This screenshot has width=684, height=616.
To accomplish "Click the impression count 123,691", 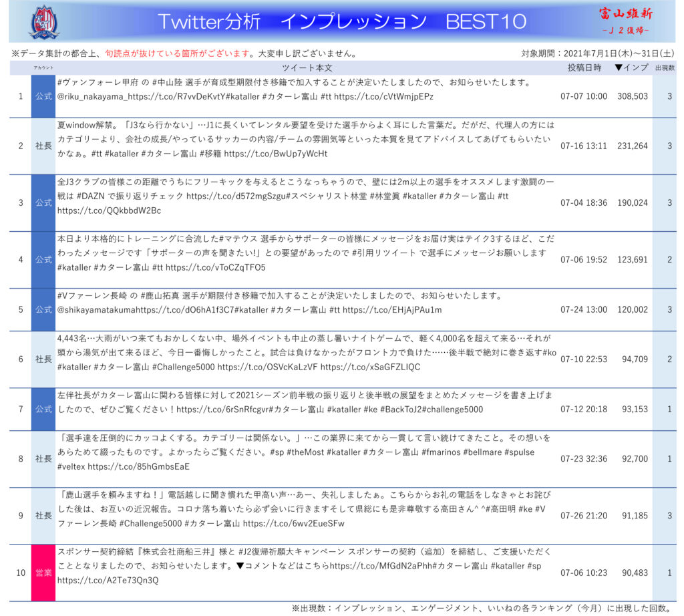I will [632, 260].
